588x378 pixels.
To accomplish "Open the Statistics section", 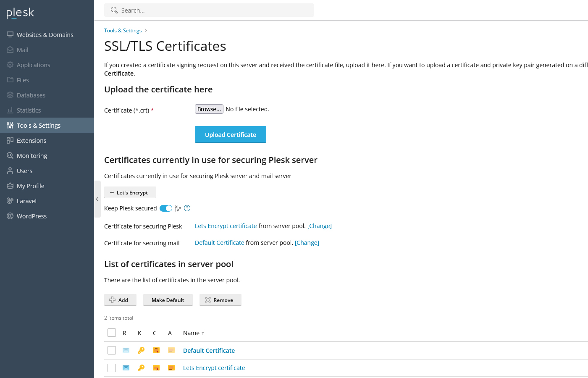I will coord(29,110).
